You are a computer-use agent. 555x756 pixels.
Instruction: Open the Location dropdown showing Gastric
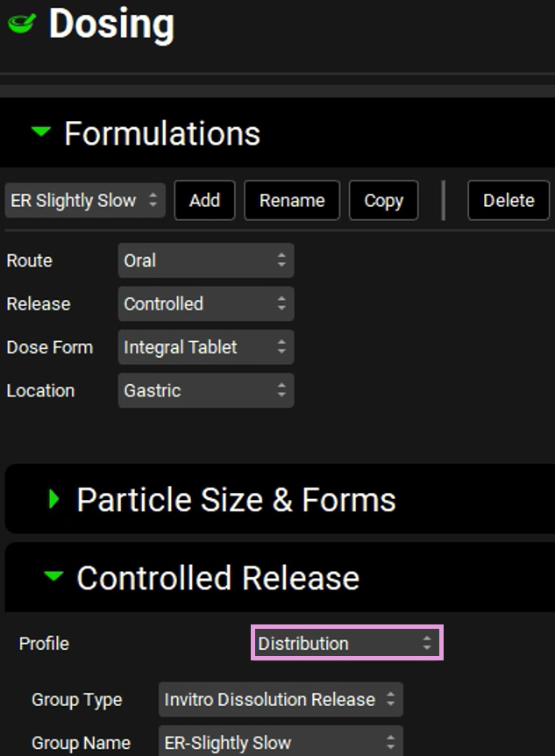point(205,390)
